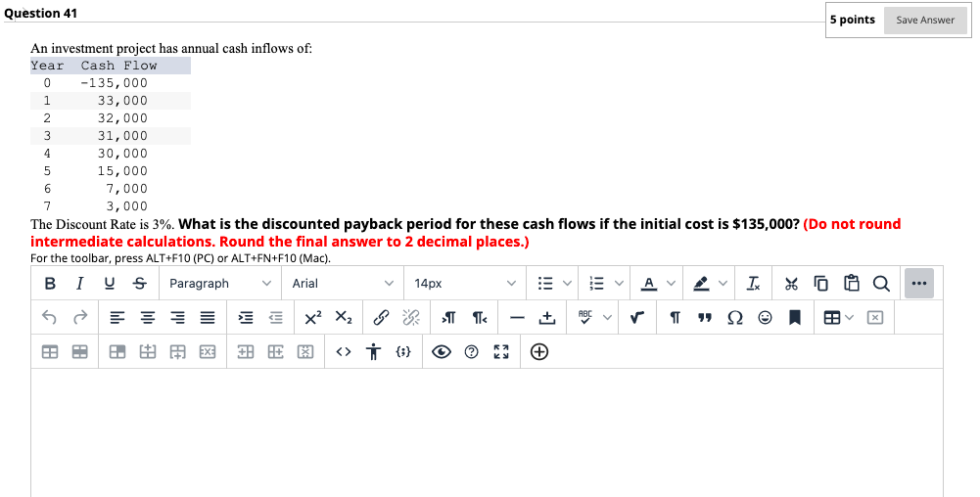Open table cell properties icon
Screen dimensions: 980x497
point(117,352)
